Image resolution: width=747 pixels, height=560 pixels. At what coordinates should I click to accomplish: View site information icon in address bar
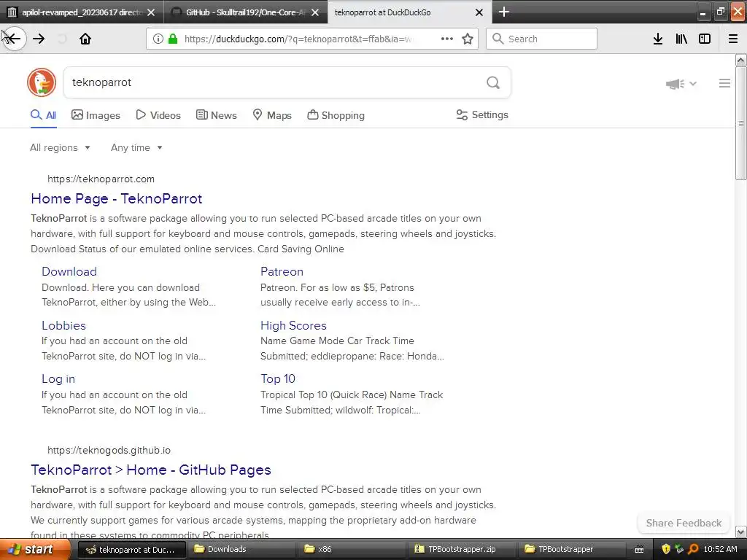[x=158, y=39]
